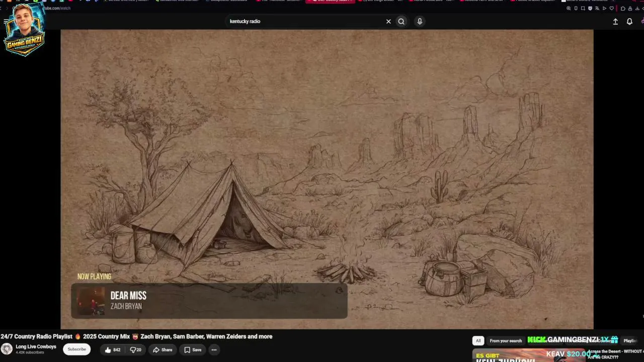This screenshot has width=644, height=362.
Task: Share the video
Action: [x=163, y=350]
